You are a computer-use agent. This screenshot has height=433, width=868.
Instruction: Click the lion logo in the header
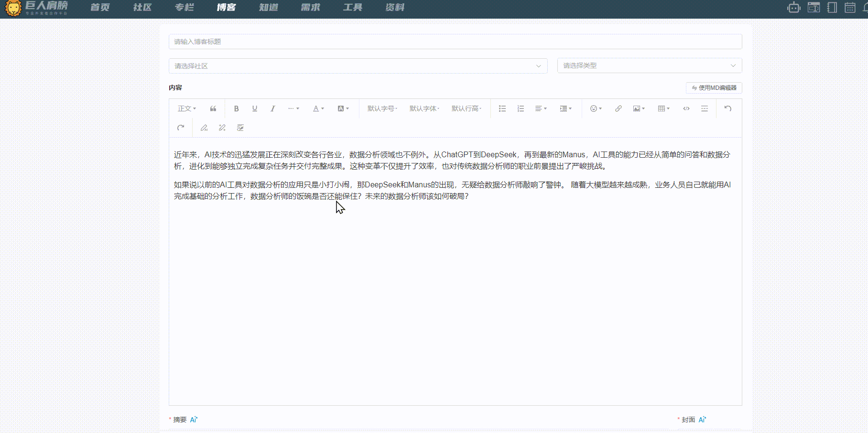(x=13, y=8)
